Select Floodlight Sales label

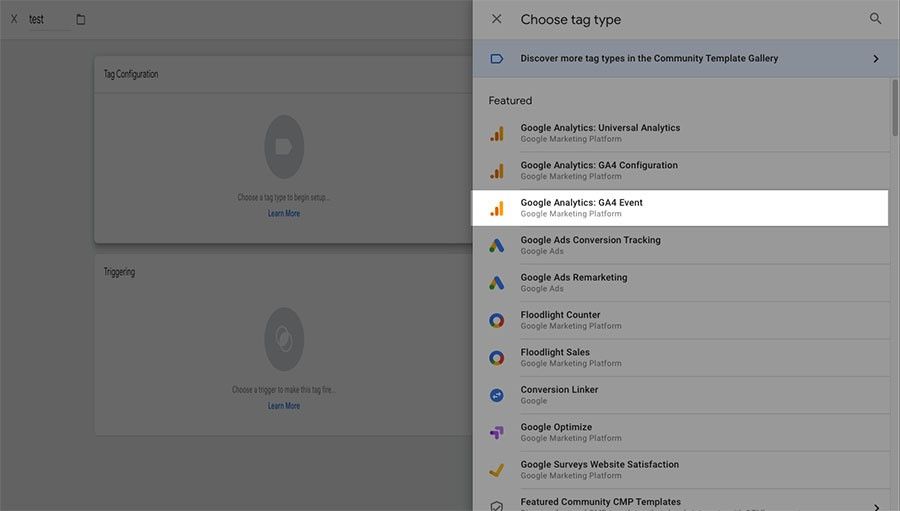pos(555,352)
